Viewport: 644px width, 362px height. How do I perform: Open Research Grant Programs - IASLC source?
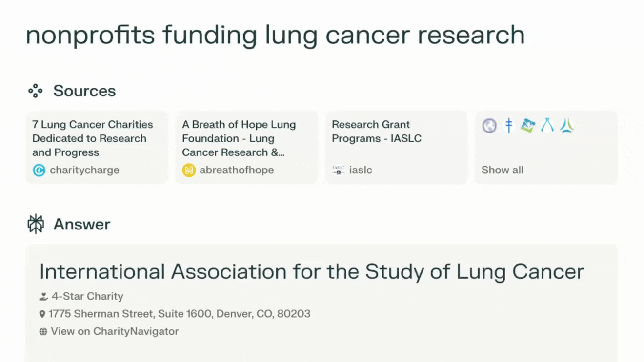[396, 147]
